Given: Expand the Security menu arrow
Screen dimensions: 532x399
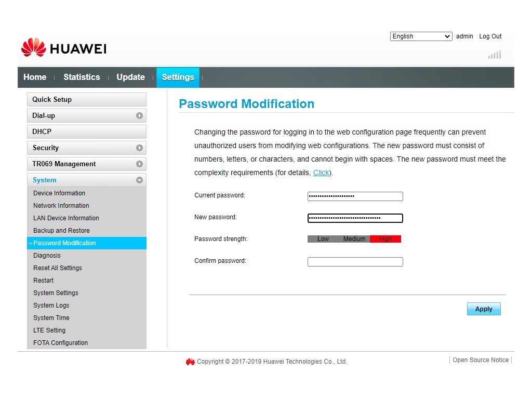Looking at the screenshot, I should pyautogui.click(x=139, y=148).
